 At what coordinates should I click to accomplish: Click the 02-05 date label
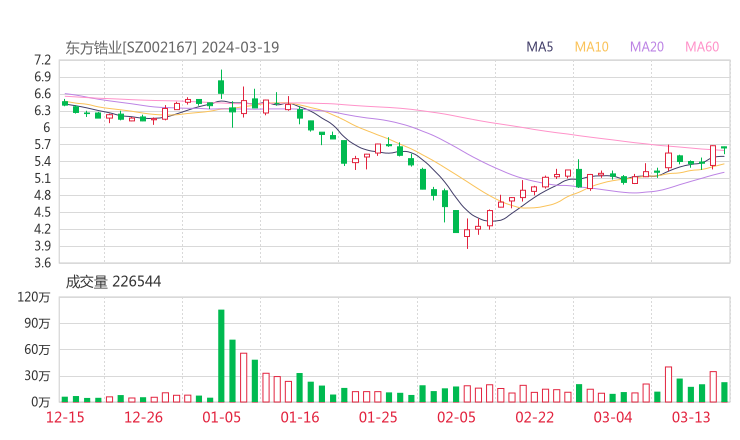click(x=456, y=417)
